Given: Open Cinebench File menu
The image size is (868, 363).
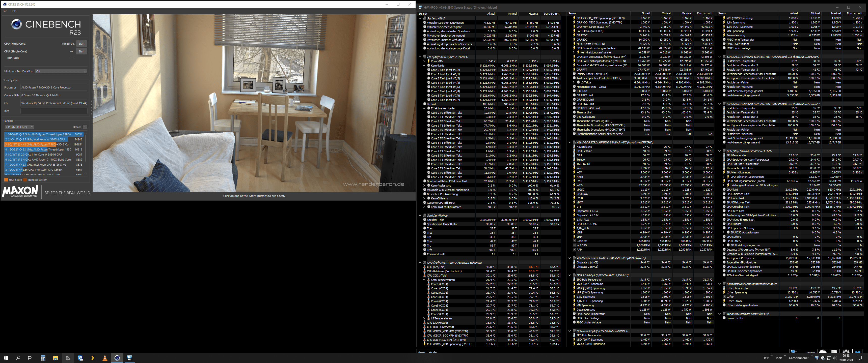Looking at the screenshot, I should click(x=5, y=11).
